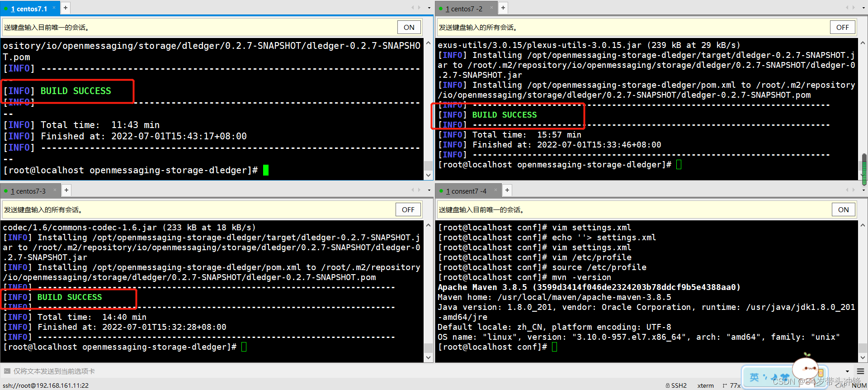Click the scrollbar thumb in centos7.1 terminal

point(428,166)
